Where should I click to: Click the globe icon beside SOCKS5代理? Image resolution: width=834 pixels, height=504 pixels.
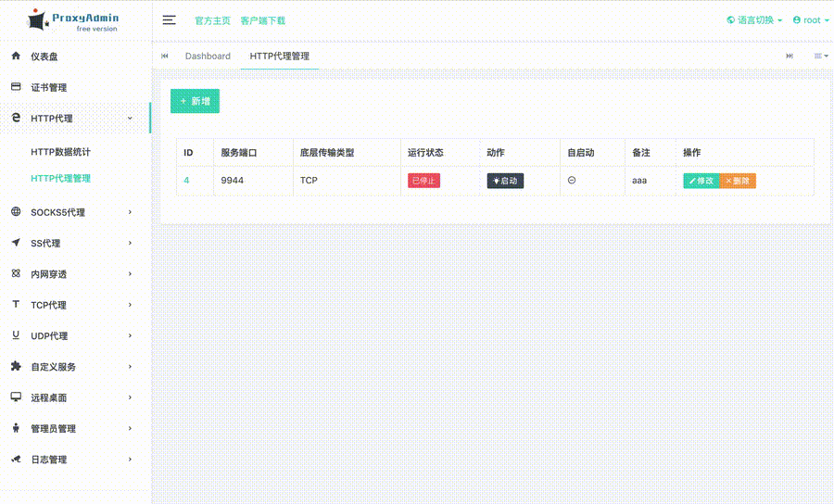pyautogui.click(x=16, y=211)
